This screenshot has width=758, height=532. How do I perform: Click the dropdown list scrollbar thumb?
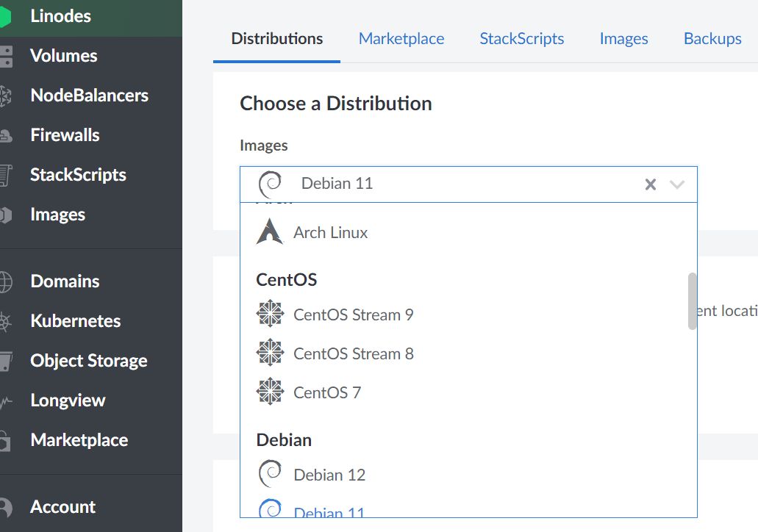point(692,301)
